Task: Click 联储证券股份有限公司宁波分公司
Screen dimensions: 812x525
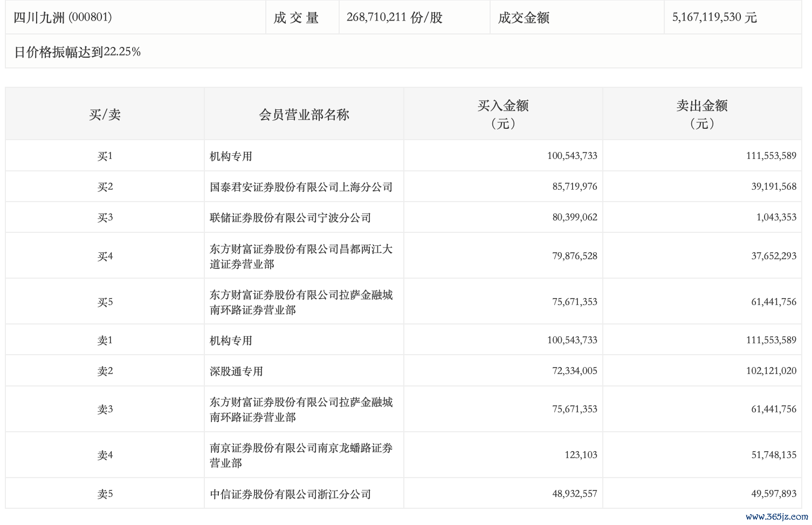Action: point(290,218)
